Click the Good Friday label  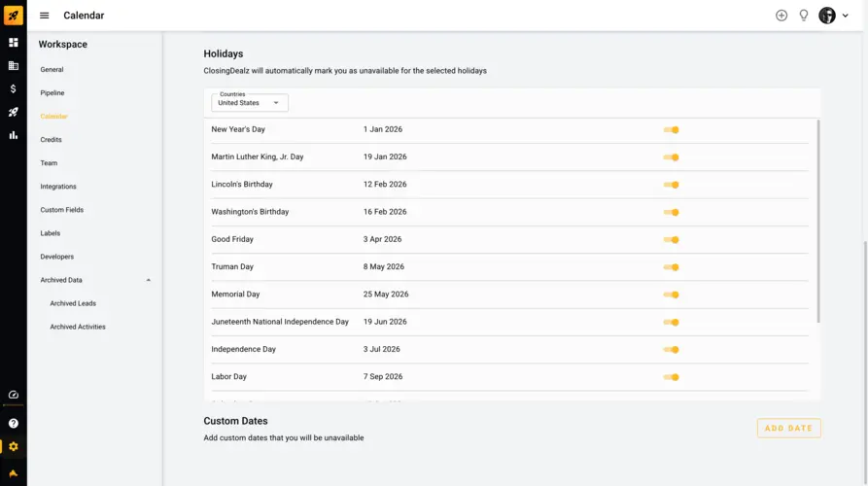coord(232,239)
